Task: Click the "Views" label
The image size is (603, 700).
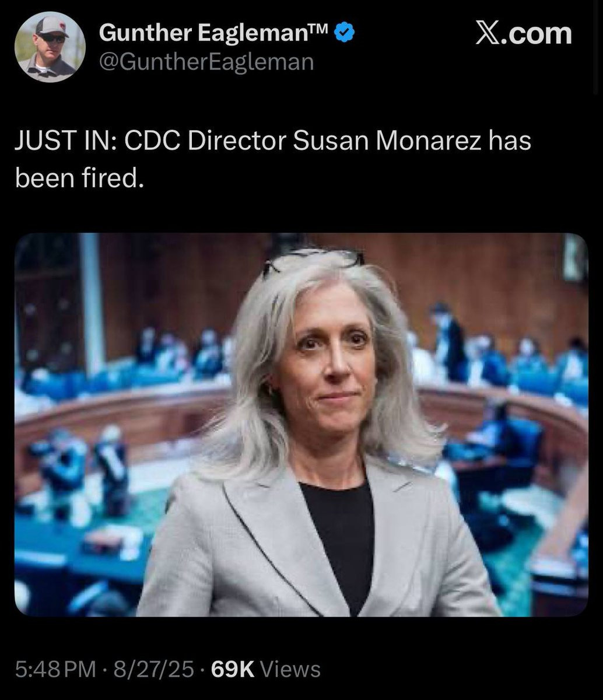Action: pos(290,668)
